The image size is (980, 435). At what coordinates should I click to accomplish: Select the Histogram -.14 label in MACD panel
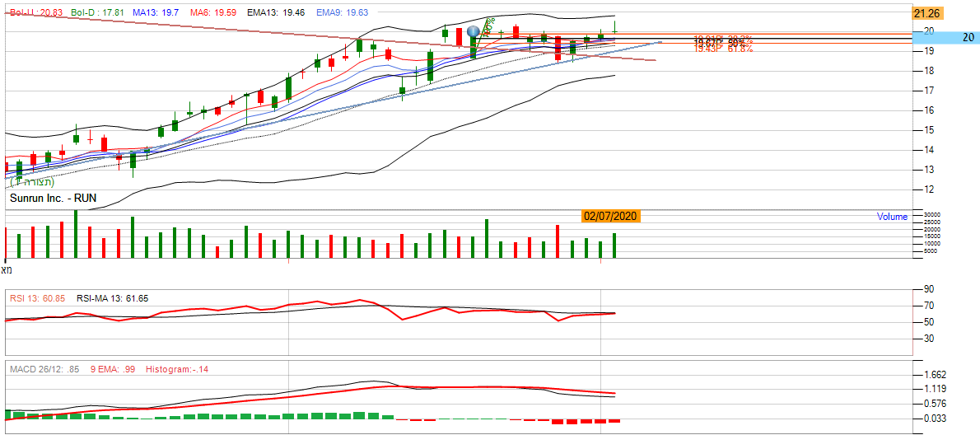tap(176, 369)
